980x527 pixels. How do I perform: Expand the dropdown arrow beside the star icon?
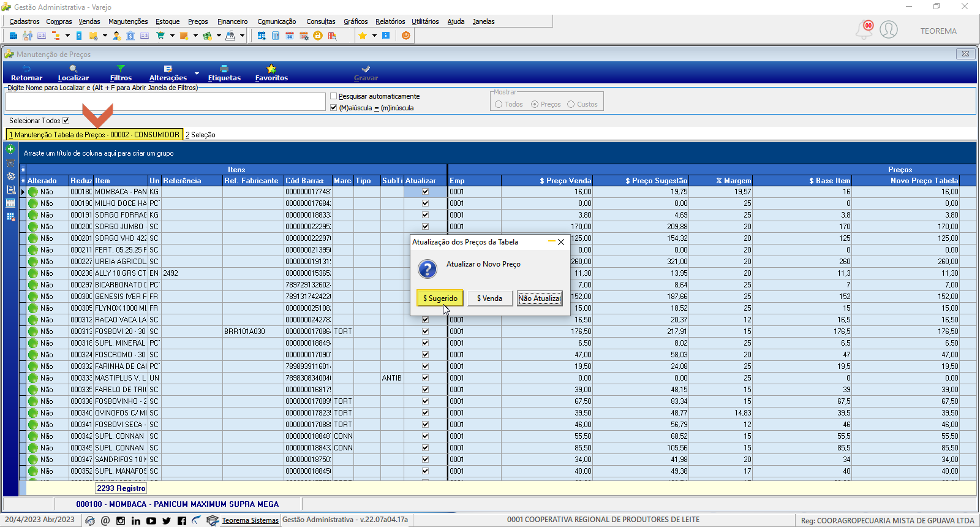(x=374, y=36)
